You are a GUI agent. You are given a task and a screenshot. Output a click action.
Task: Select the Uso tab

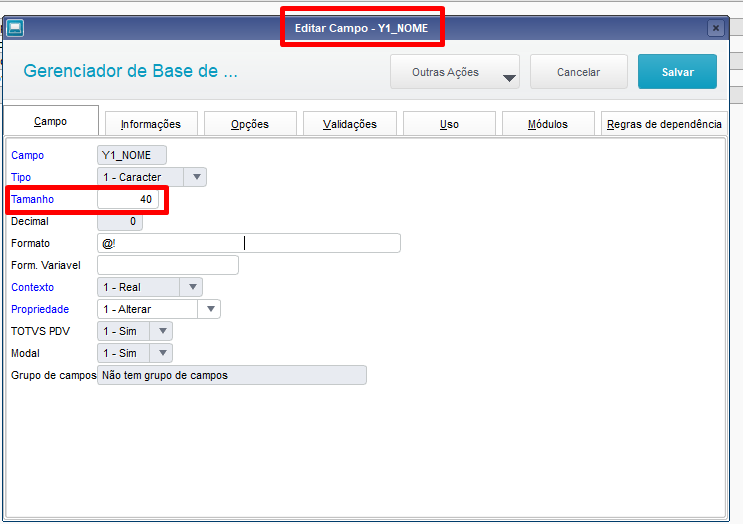tap(449, 124)
